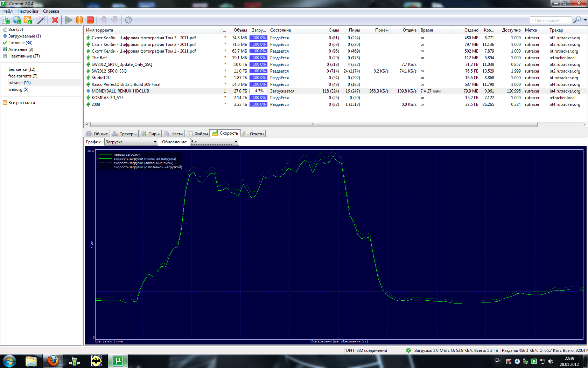Open the Настройка menu
The image size is (588, 368).
28,11
